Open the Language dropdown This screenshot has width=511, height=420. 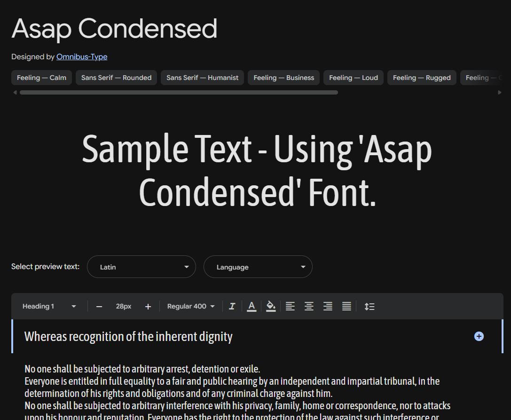258,267
